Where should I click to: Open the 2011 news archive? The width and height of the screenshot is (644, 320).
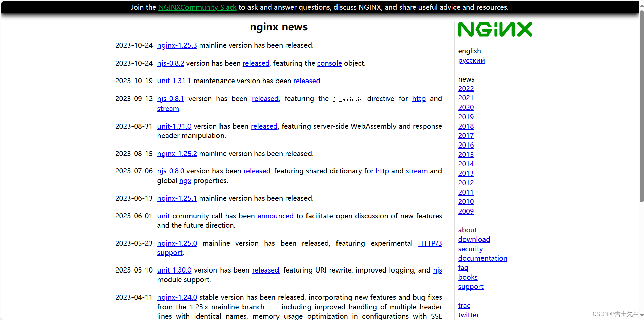(466, 192)
